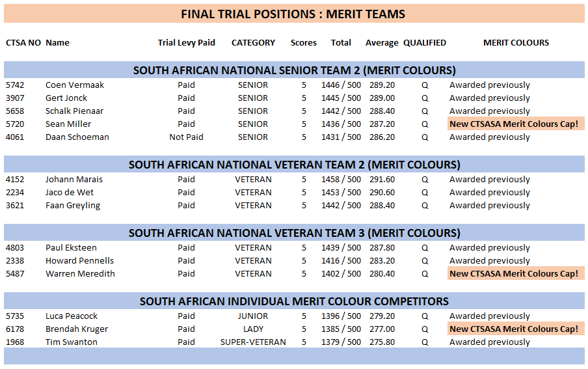Click Paul Eksteen's Awarded previously cell
Viewport: 588px width, 369px height.
coord(490,248)
